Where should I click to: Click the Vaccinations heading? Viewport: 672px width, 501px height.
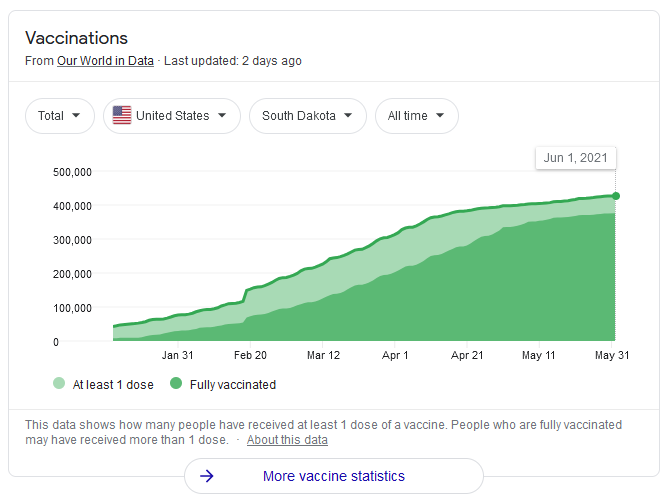pyautogui.click(x=77, y=38)
